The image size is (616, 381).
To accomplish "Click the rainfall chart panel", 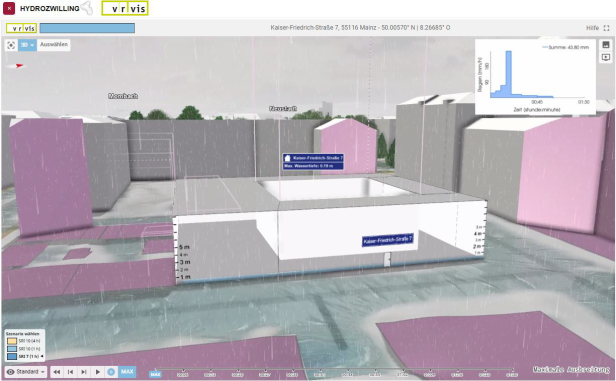I will point(535,77).
